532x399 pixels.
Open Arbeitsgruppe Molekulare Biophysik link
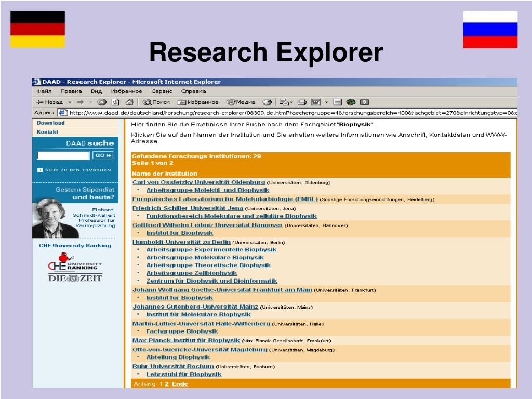205,258
